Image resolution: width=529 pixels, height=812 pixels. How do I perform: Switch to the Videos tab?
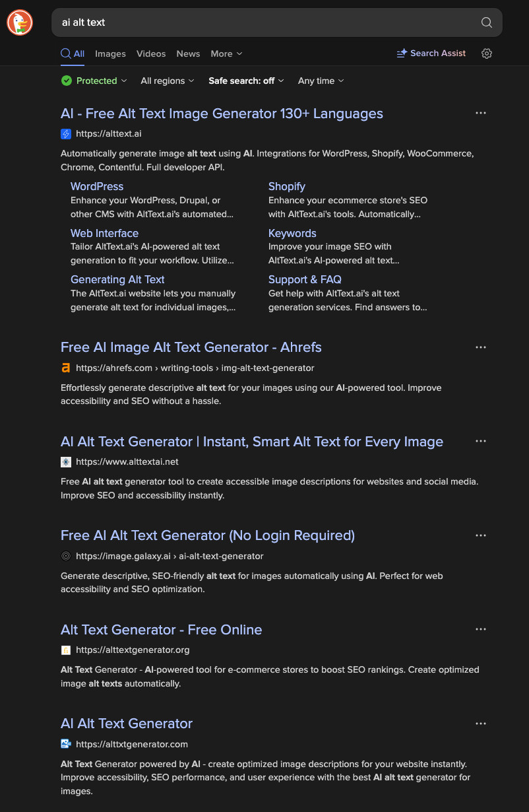click(151, 53)
